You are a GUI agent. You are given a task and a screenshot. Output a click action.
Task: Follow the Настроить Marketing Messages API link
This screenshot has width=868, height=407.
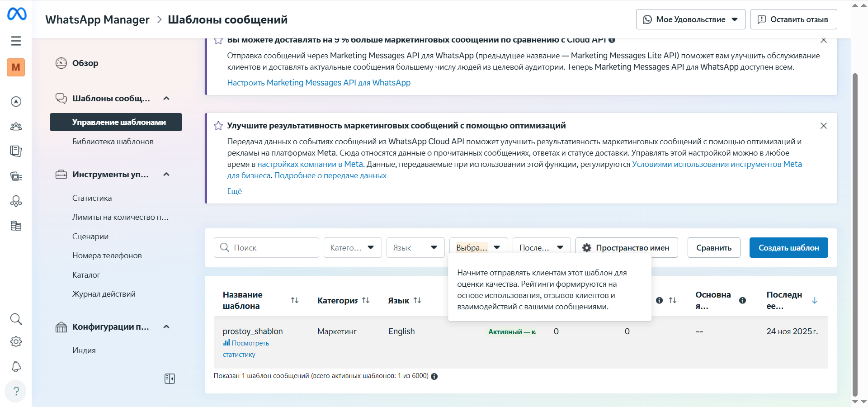(x=319, y=83)
